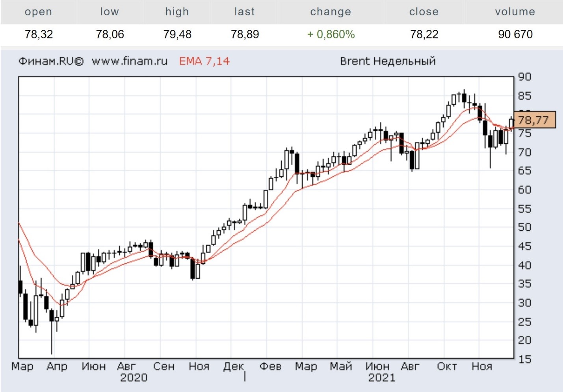This screenshot has height=392, width=563.
Task: Click the 'Окт' month axis label
Action: point(447,367)
